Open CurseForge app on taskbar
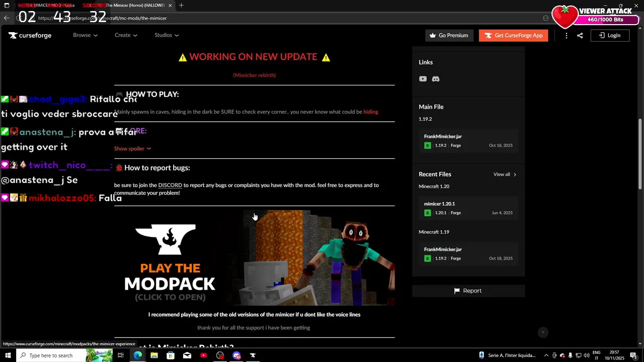Viewport: 644px width, 362px height. (x=253, y=355)
